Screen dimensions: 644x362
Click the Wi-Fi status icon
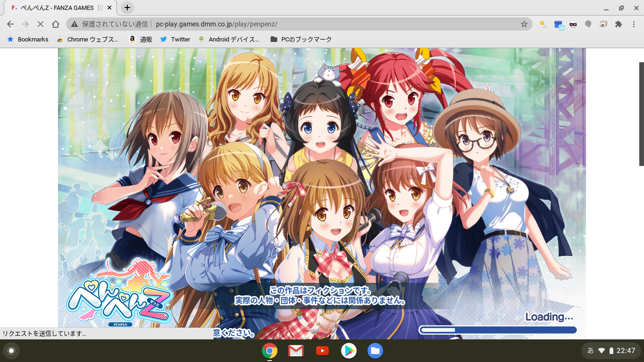coord(602,351)
